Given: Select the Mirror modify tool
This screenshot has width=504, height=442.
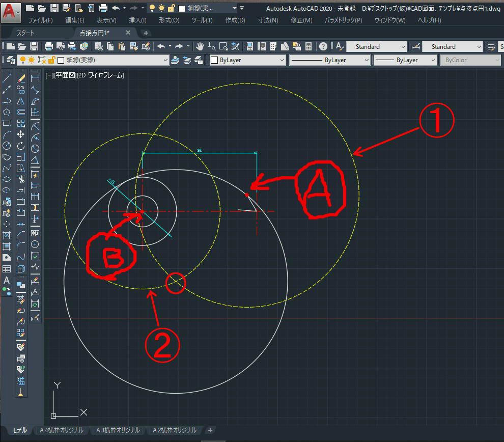Looking at the screenshot, I should click(21, 101).
